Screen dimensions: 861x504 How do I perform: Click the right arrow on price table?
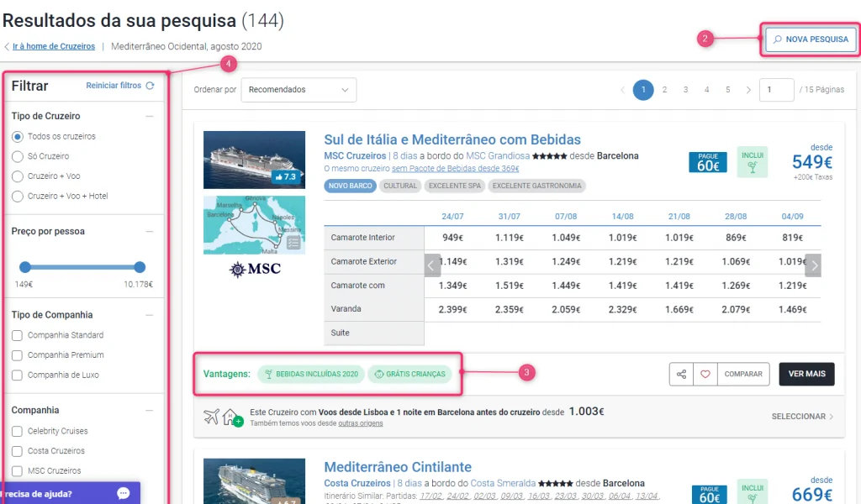pyautogui.click(x=813, y=265)
